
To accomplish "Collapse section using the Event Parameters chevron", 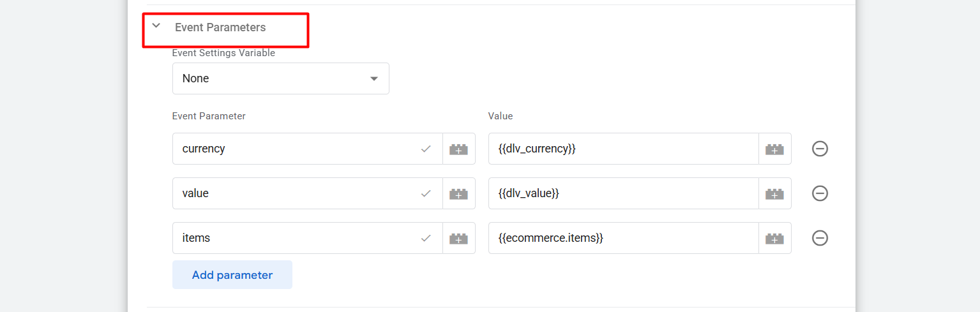I will point(156,26).
